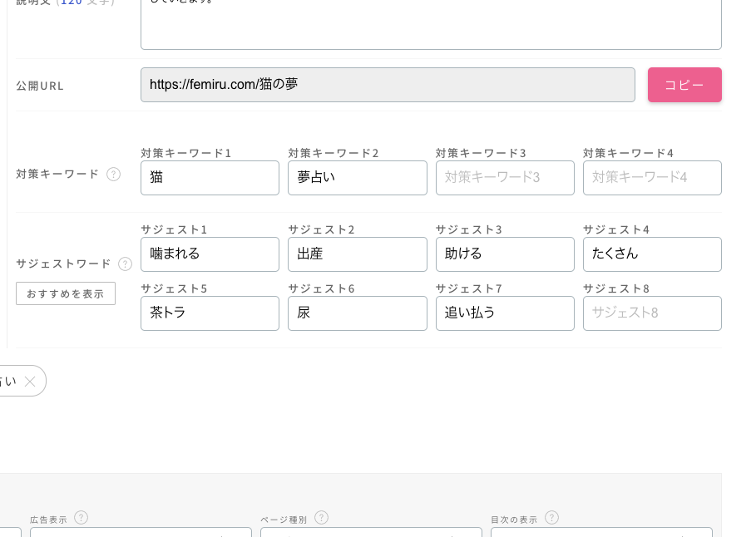Select サジェスト5 field containing 茶トラ

[210, 313]
